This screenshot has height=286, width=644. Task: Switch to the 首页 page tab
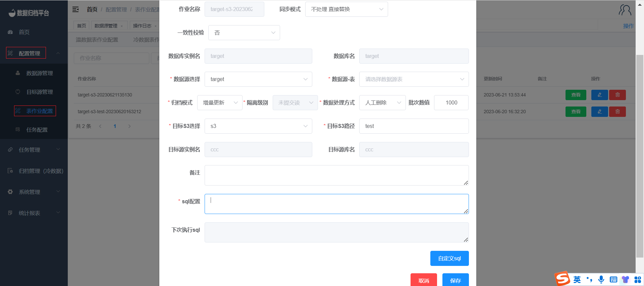pos(82,26)
